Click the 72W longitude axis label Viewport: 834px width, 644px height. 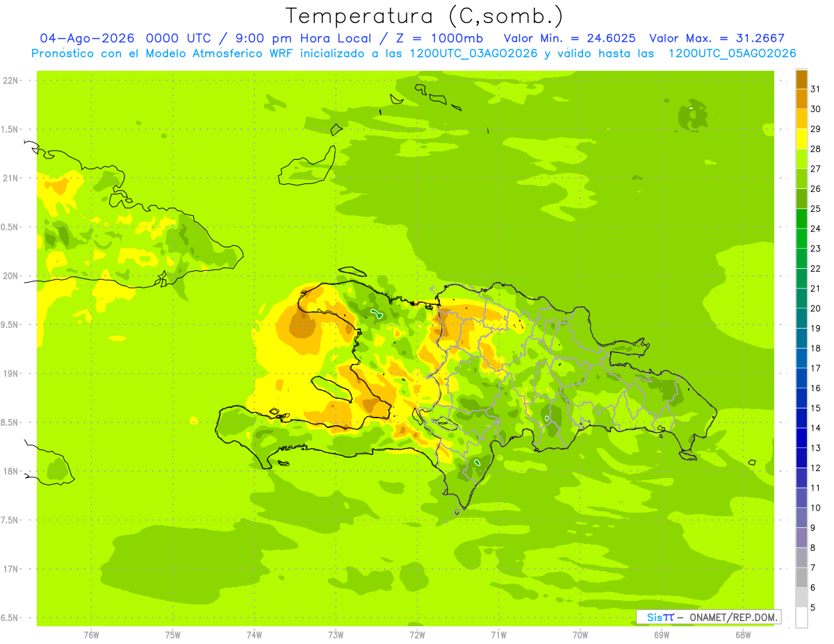point(417,634)
